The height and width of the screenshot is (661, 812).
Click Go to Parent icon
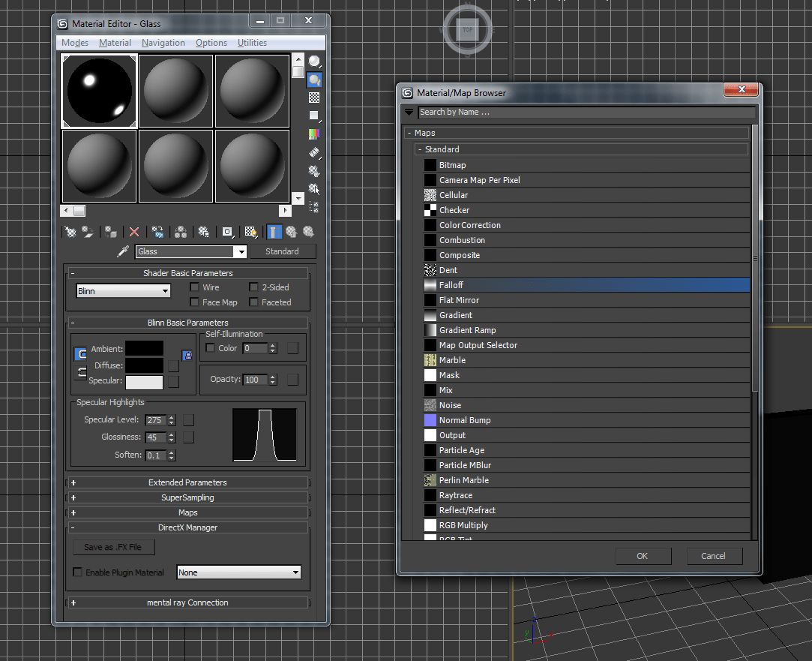click(x=291, y=233)
